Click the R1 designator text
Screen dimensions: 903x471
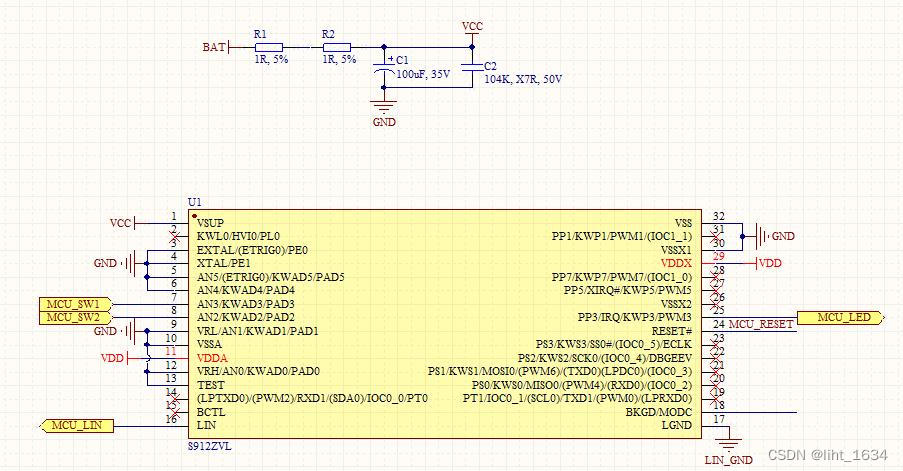[260, 34]
